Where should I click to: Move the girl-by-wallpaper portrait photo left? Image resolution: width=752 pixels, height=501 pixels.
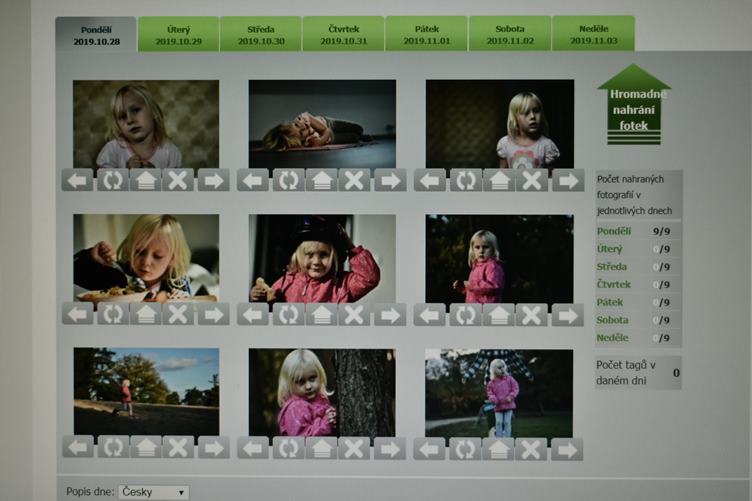[78, 181]
